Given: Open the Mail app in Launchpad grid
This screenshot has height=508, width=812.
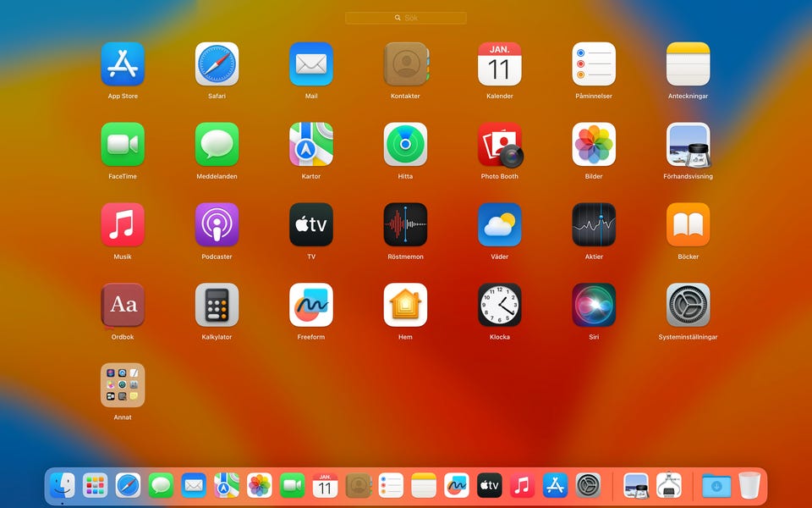Looking at the screenshot, I should pyautogui.click(x=311, y=63).
